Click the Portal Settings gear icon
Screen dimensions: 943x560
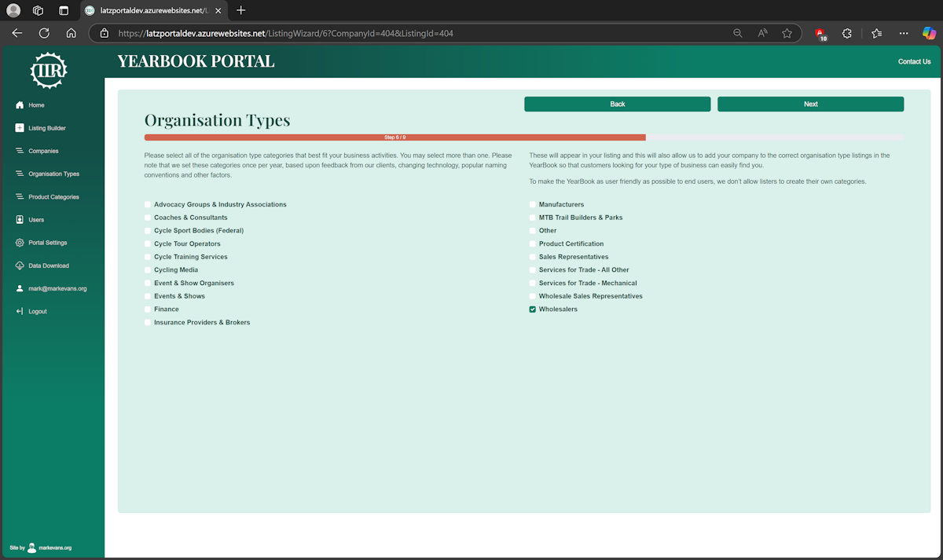(20, 243)
